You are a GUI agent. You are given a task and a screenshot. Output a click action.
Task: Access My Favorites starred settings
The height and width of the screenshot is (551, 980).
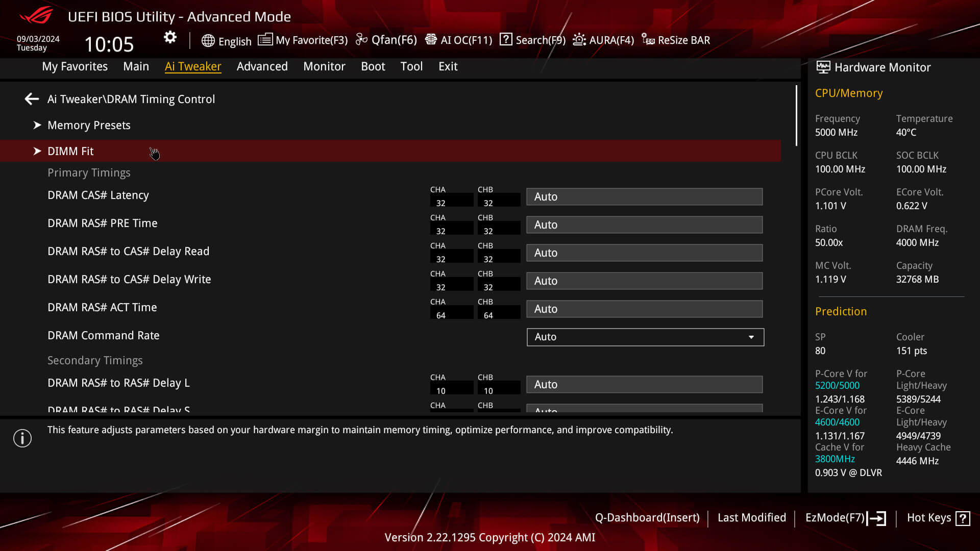74,66
